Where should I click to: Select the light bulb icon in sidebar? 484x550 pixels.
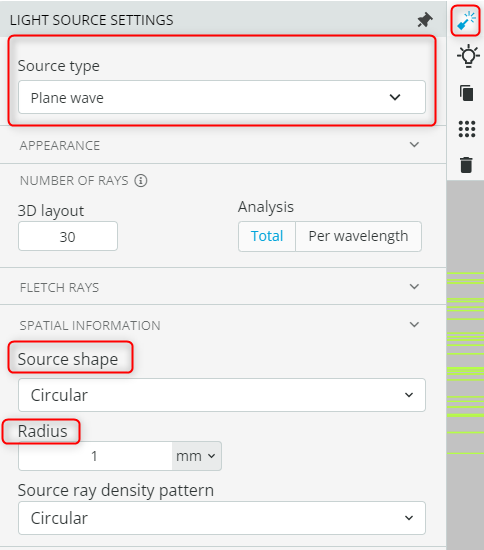468,56
